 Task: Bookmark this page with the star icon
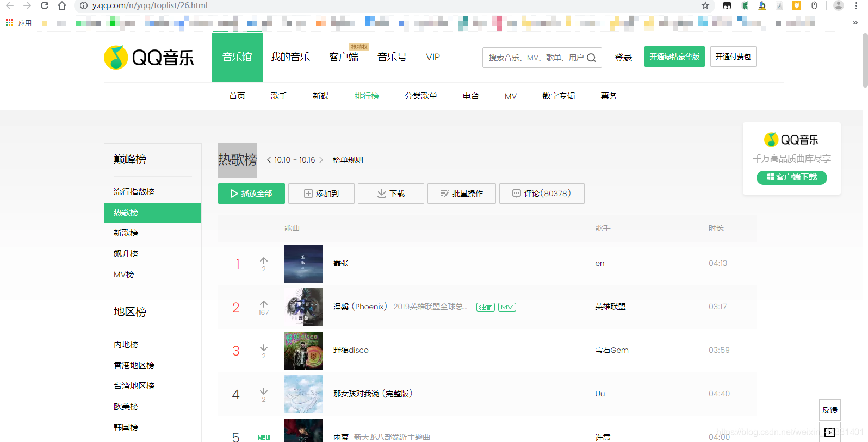point(705,5)
